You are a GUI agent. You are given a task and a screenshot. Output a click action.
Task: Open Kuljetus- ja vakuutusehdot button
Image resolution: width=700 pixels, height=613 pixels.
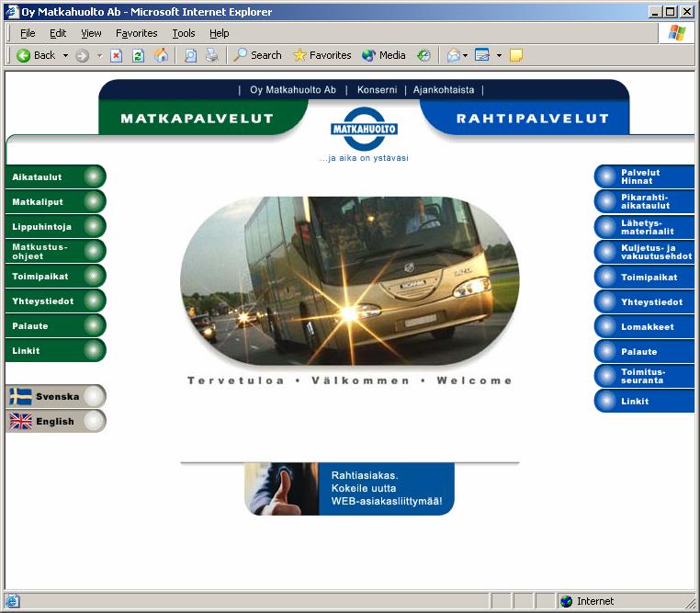click(644, 252)
